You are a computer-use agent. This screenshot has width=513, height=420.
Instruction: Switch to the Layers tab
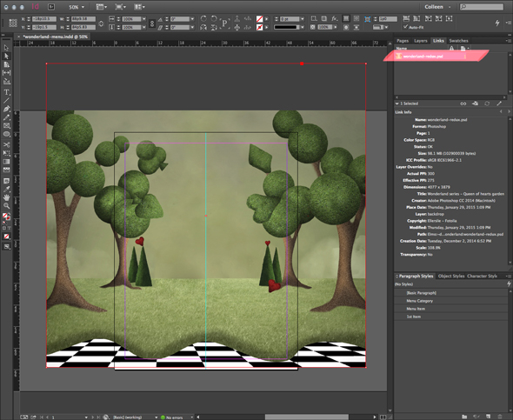click(421, 41)
